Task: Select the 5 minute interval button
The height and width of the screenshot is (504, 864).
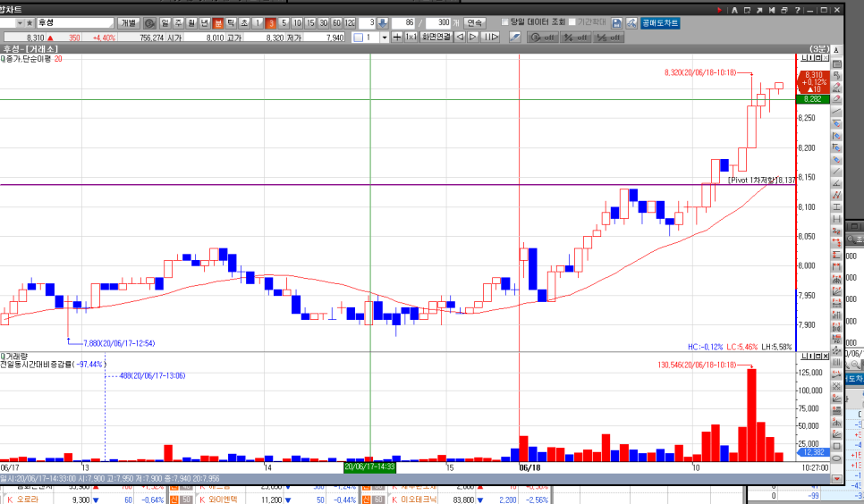Action: (284, 23)
